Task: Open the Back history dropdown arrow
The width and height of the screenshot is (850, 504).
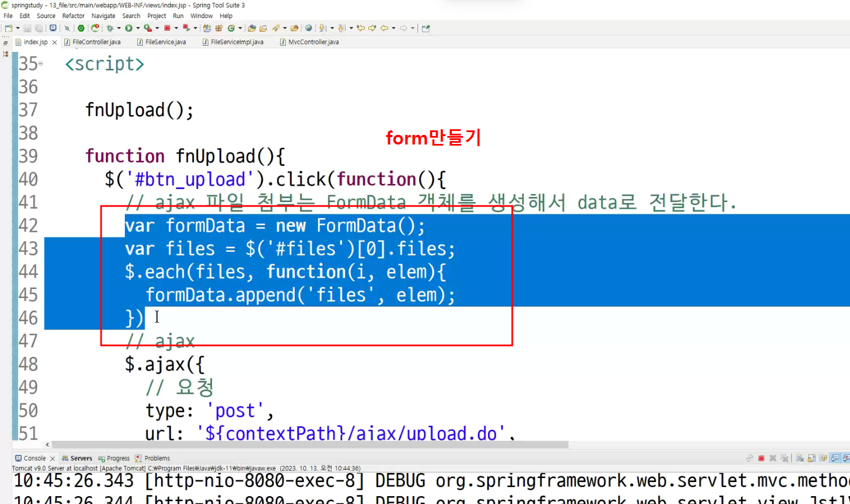Action: [394, 28]
